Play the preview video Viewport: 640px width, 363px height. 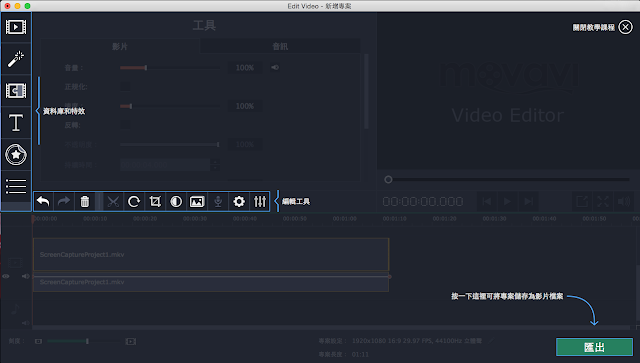pos(507,201)
